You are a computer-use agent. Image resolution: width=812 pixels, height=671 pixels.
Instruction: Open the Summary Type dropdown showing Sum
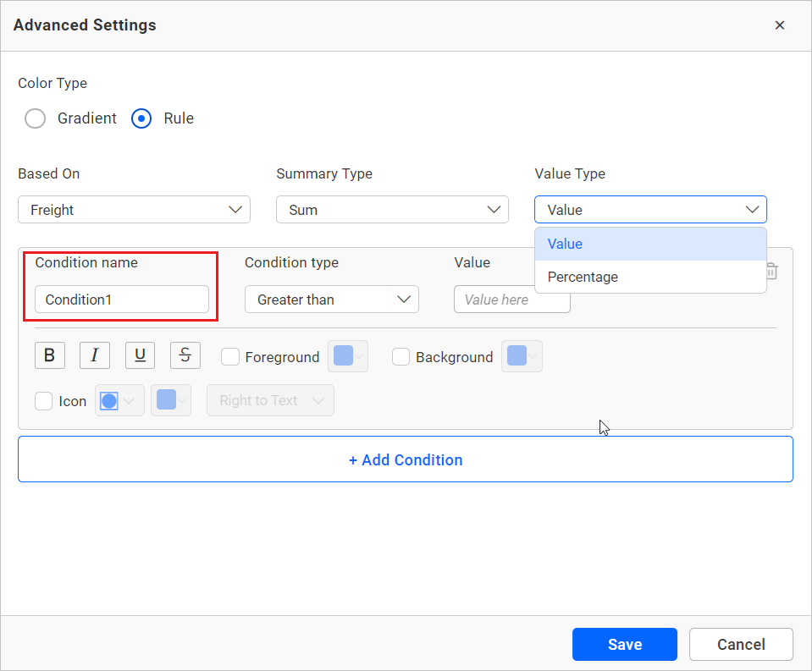pyautogui.click(x=392, y=209)
